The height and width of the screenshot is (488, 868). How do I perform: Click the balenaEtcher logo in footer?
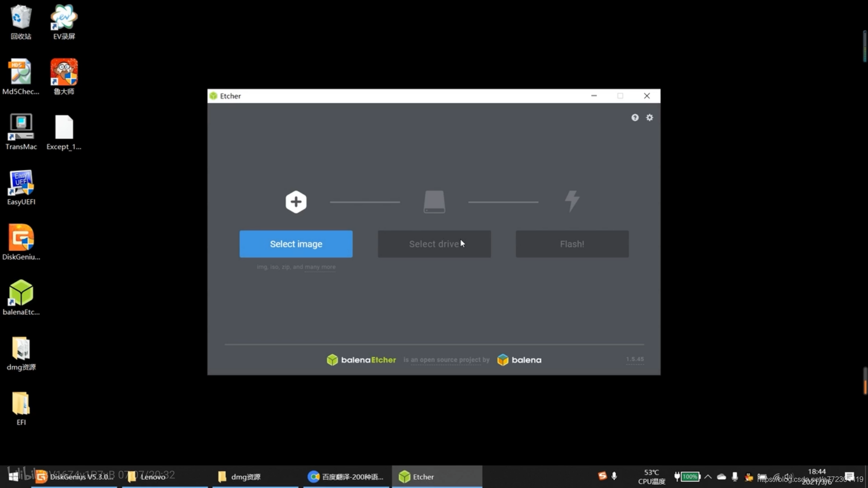[361, 360]
